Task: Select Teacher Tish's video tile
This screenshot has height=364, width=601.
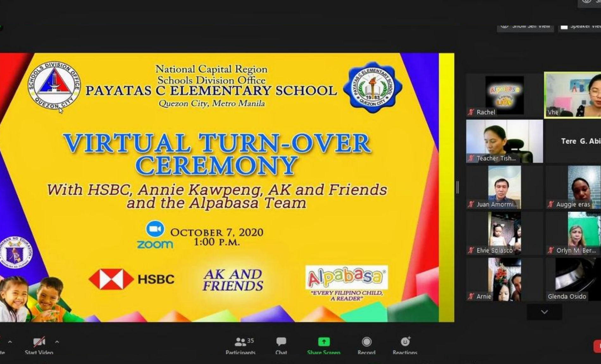Action: (x=504, y=141)
